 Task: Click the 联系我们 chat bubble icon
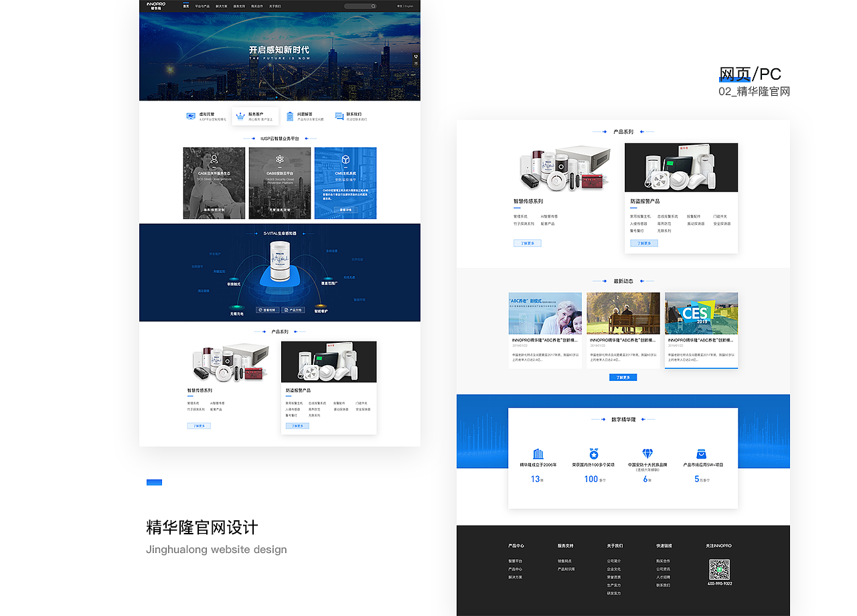click(338, 116)
